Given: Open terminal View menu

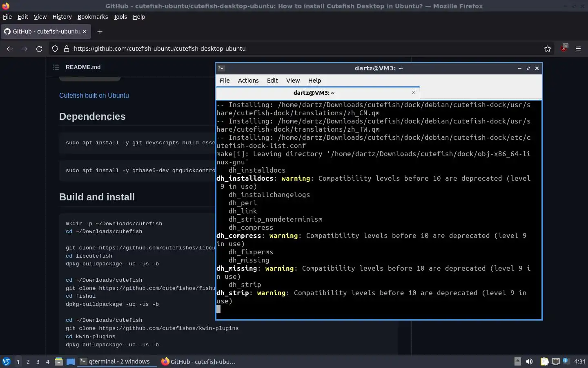Looking at the screenshot, I should pos(293,81).
